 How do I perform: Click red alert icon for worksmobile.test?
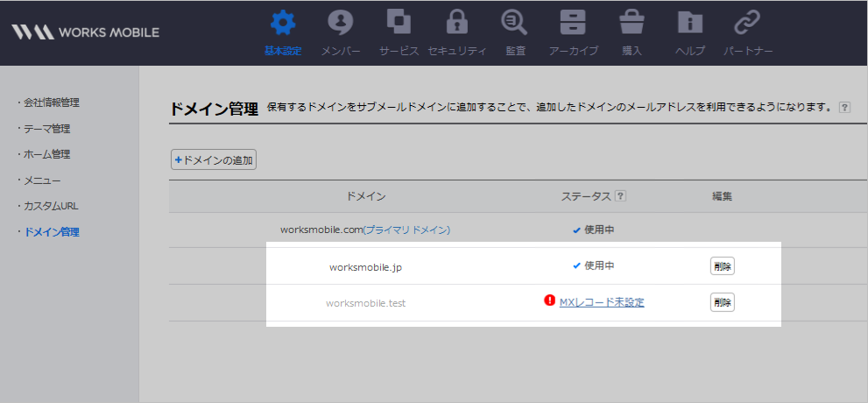(550, 300)
